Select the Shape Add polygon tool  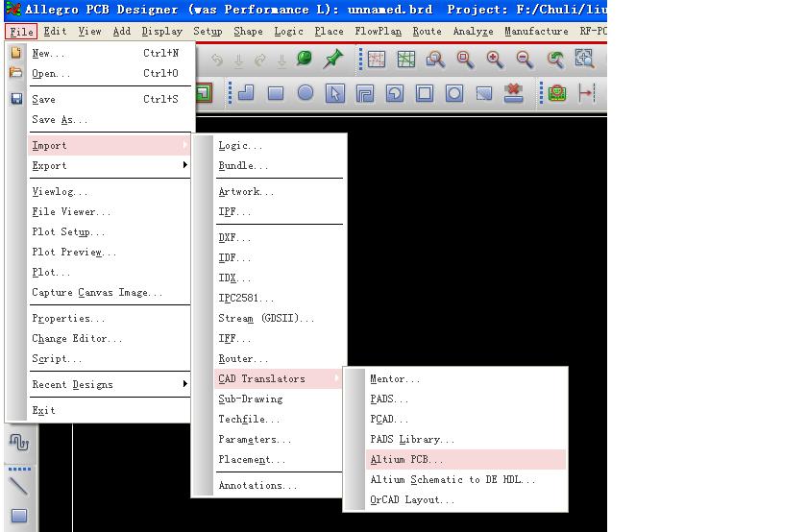click(246, 92)
